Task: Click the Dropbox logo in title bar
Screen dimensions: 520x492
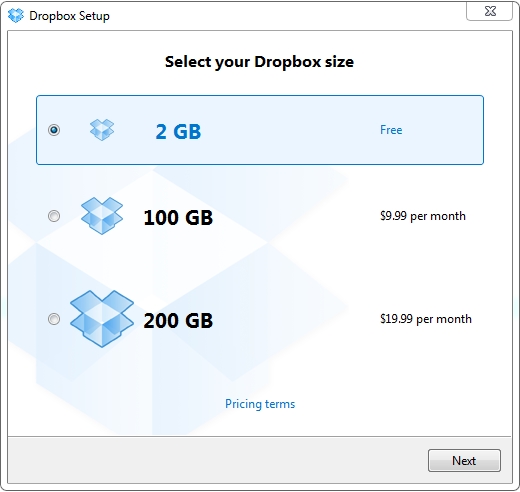Action: [16, 16]
